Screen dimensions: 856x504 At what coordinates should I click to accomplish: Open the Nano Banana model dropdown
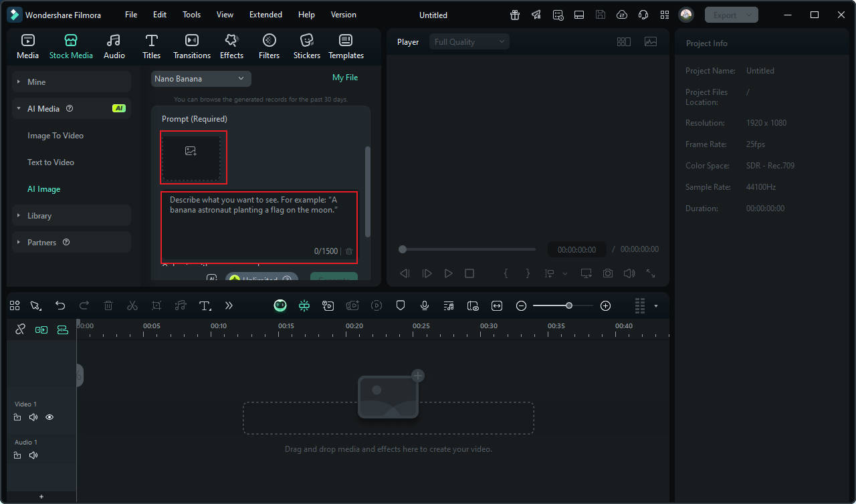[x=201, y=79]
